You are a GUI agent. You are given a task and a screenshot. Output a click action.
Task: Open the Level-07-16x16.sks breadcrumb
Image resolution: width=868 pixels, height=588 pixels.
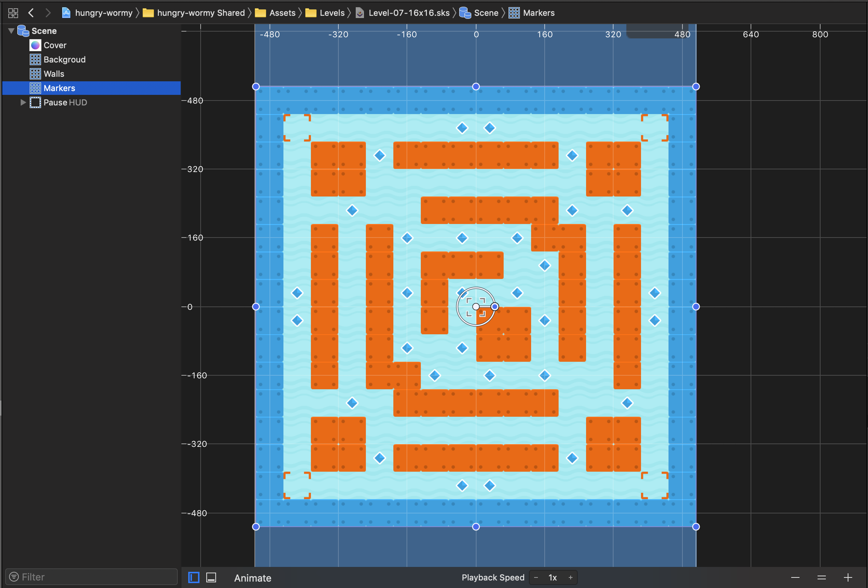pyautogui.click(x=409, y=13)
